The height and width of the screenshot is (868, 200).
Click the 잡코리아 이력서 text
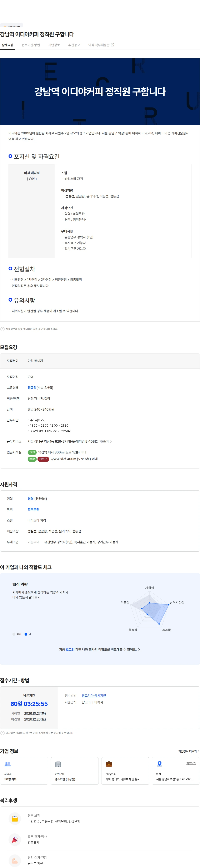point(92,702)
